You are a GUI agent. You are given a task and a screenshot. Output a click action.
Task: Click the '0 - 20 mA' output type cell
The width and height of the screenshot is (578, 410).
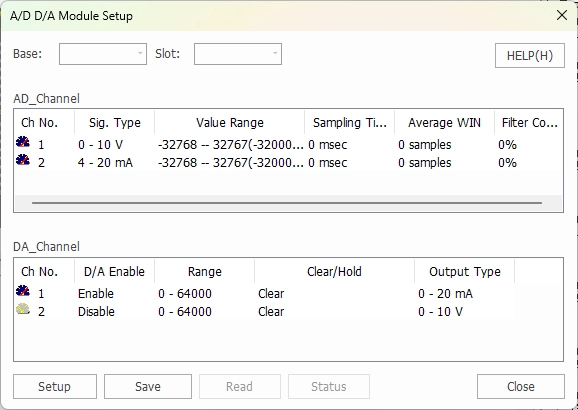pyautogui.click(x=445, y=293)
